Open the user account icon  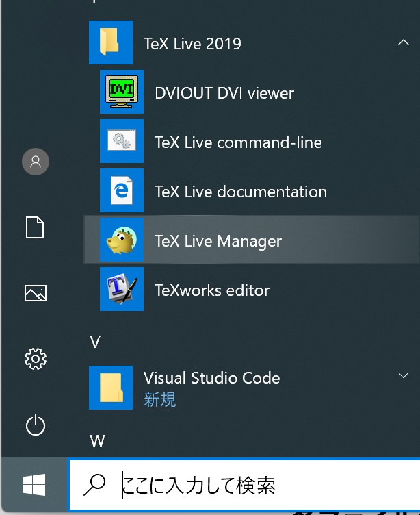[36, 162]
